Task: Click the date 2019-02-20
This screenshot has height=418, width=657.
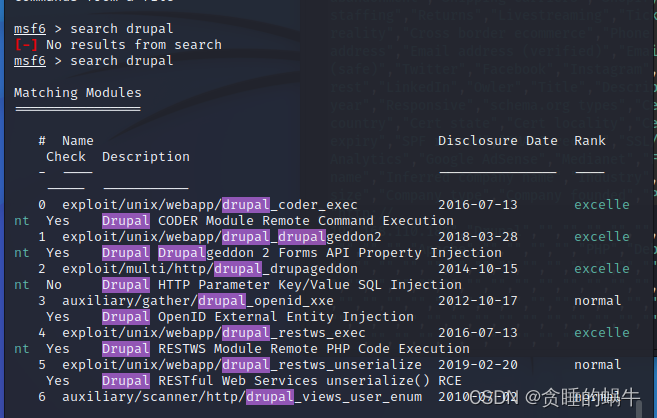Action: pos(478,365)
